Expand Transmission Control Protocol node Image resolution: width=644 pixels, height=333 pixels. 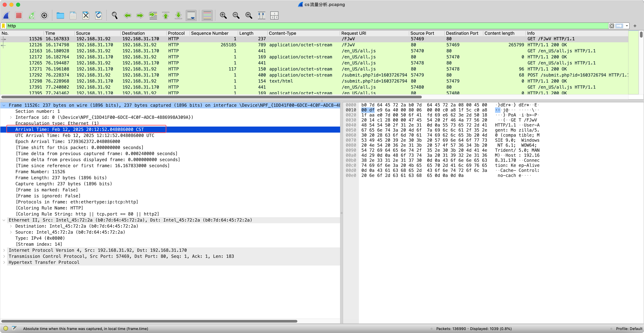(4, 256)
